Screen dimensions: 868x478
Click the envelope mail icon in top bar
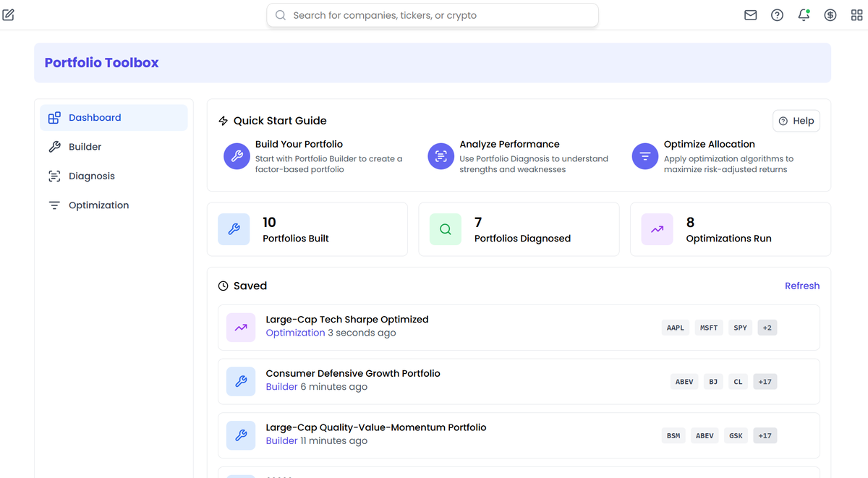(750, 14)
